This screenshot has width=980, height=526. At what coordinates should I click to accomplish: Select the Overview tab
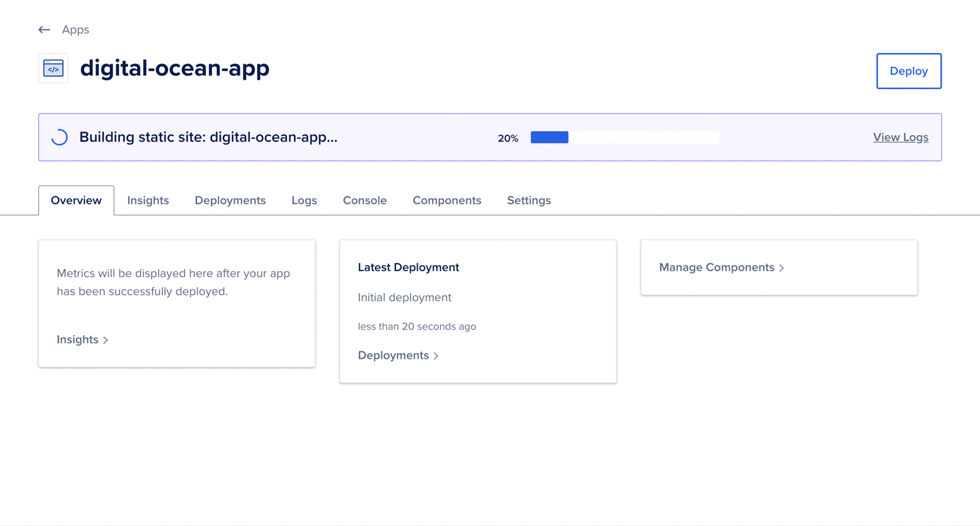(x=76, y=200)
